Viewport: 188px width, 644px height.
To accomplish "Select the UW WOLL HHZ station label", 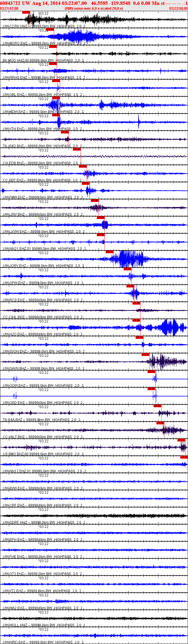I will click(44, 625).
